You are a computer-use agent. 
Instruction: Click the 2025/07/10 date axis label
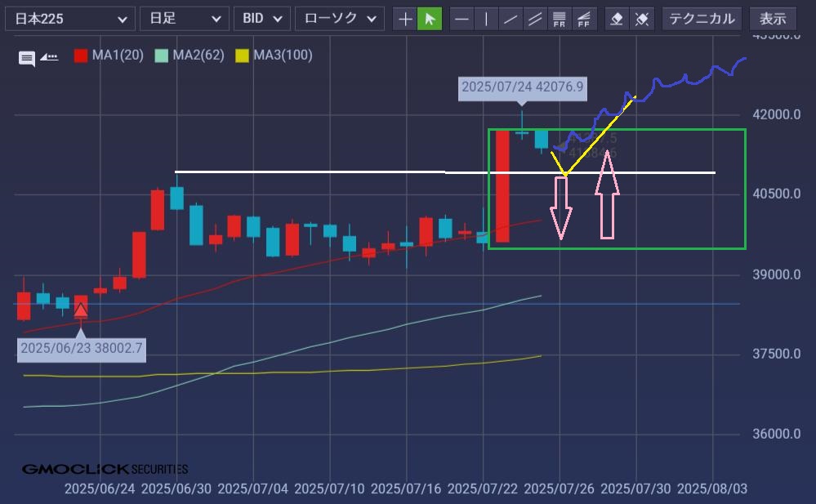click(x=329, y=489)
